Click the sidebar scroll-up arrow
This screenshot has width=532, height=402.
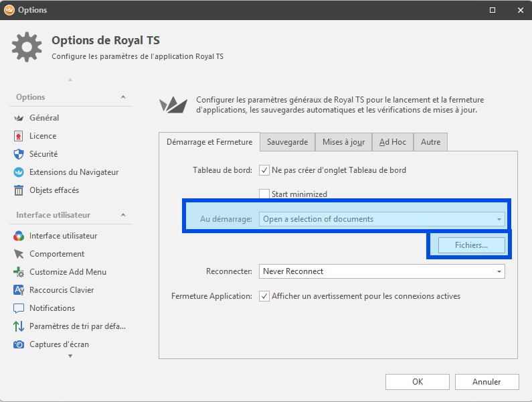pos(70,80)
